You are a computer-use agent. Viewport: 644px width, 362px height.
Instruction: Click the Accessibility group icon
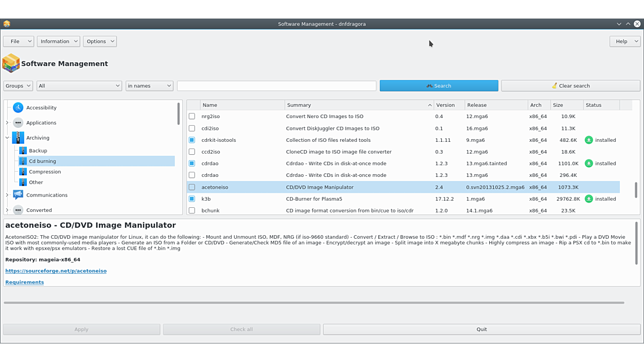pyautogui.click(x=18, y=108)
